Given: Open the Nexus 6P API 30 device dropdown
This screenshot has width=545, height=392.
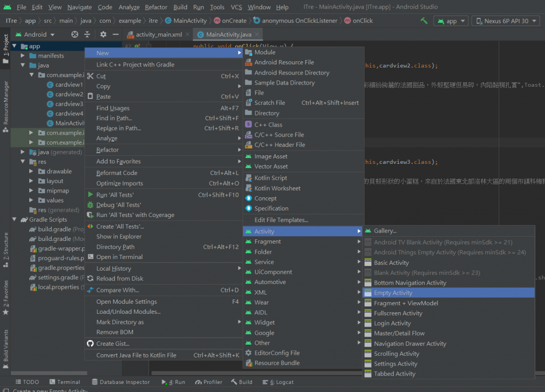Looking at the screenshot, I should [506, 21].
